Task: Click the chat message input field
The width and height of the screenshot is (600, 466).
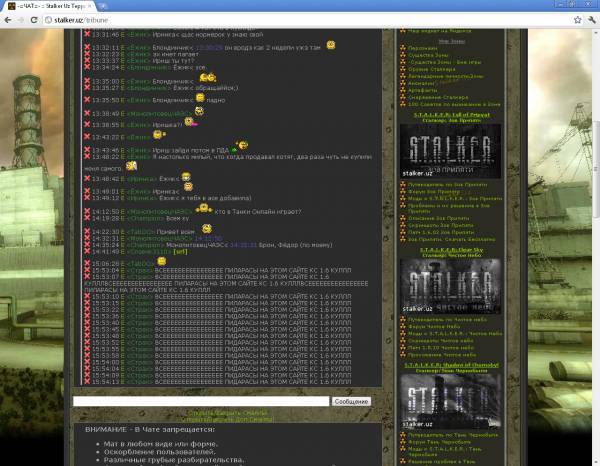Action: click(x=200, y=401)
